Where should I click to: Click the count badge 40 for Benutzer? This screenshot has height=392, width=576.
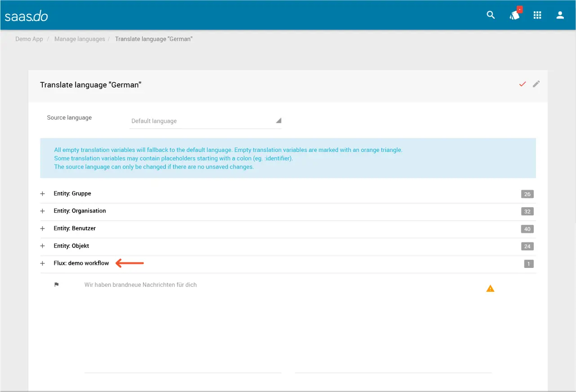coord(527,229)
